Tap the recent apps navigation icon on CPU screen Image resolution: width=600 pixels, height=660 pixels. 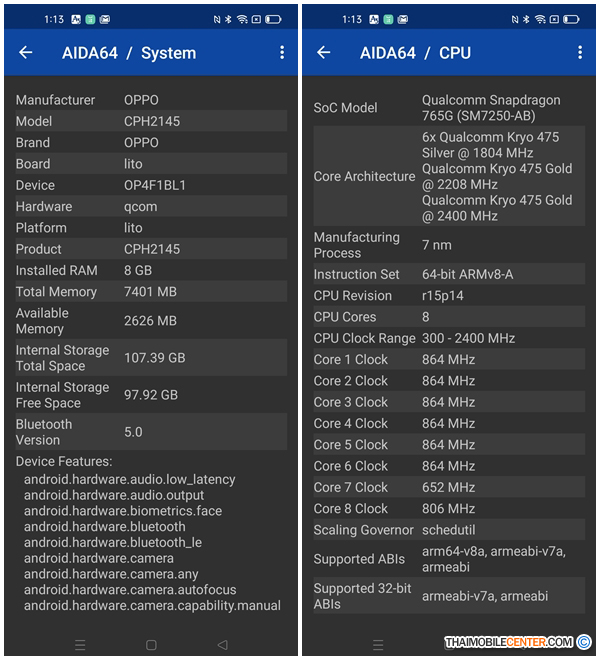[378, 644]
